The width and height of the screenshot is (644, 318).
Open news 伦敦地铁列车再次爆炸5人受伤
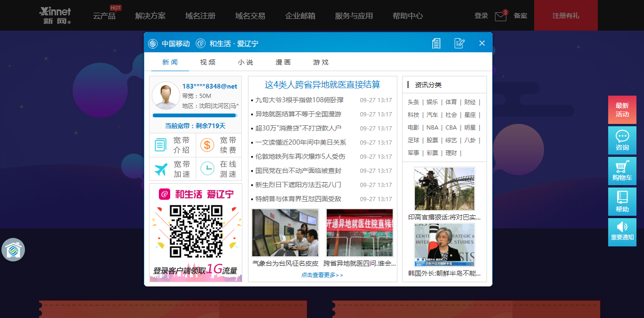(300, 156)
